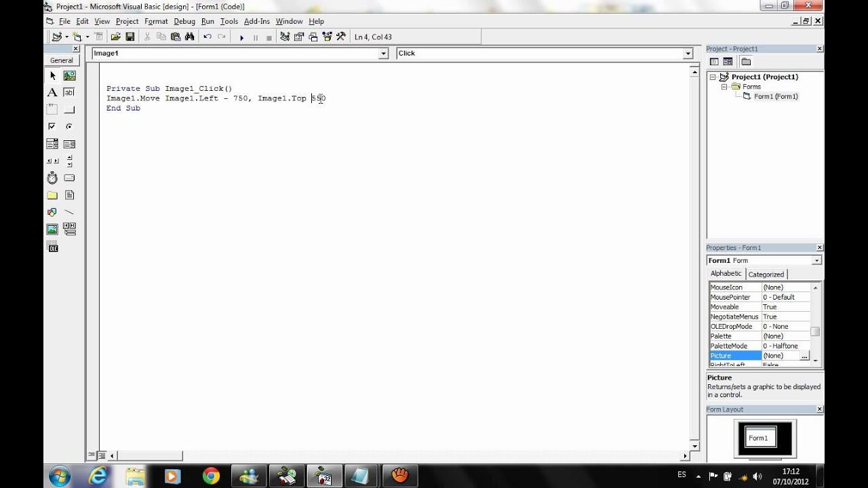Switch to Full Module View button

coord(102,455)
